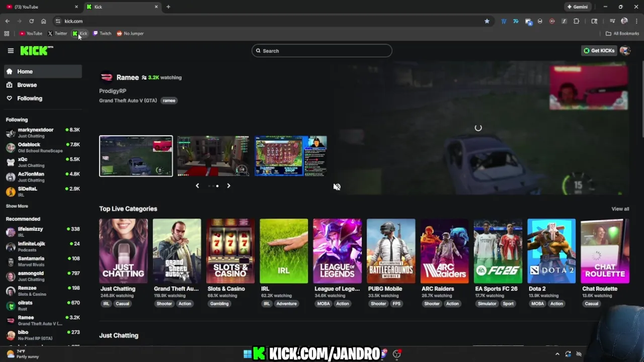
Task: Open xQc's channel in sidebar
Action: pos(43,162)
